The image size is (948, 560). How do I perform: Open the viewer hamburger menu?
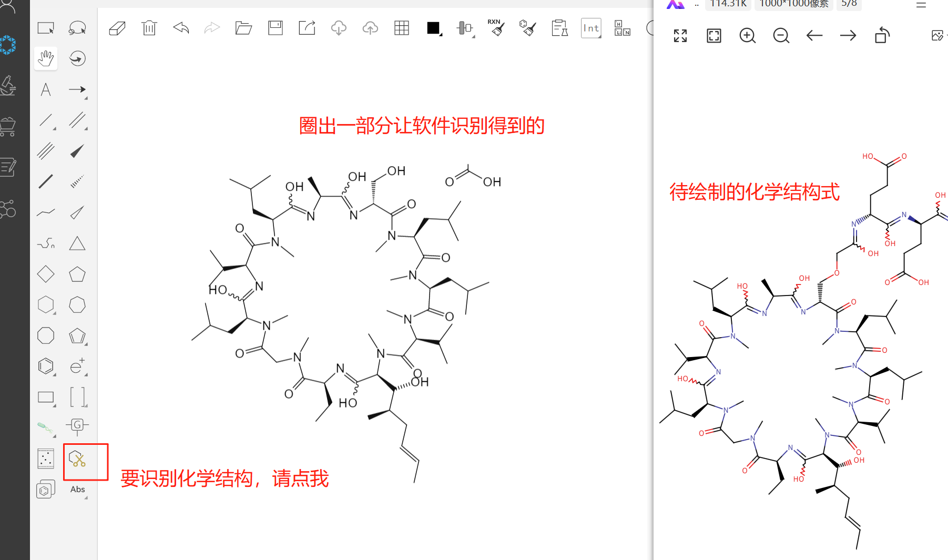921,5
